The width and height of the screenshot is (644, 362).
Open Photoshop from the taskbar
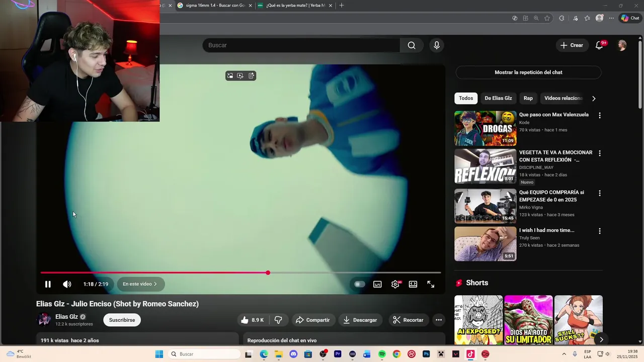pos(426,354)
